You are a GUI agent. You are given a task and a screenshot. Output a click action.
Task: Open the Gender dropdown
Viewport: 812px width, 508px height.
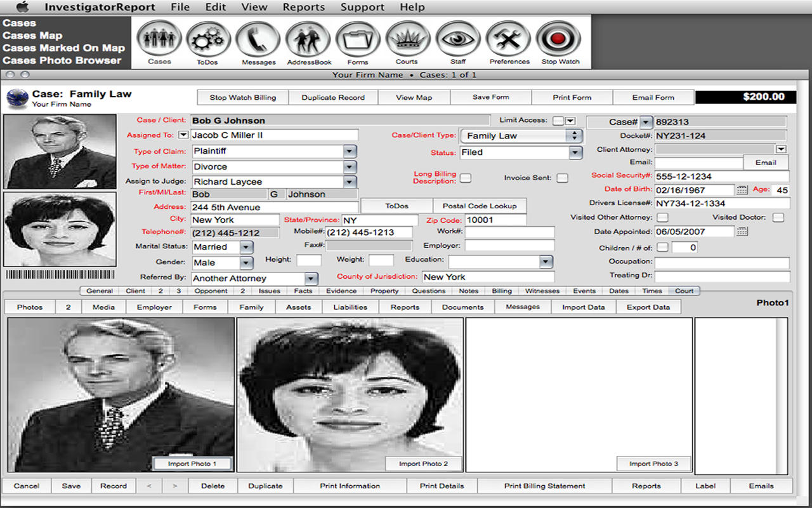pyautogui.click(x=246, y=262)
